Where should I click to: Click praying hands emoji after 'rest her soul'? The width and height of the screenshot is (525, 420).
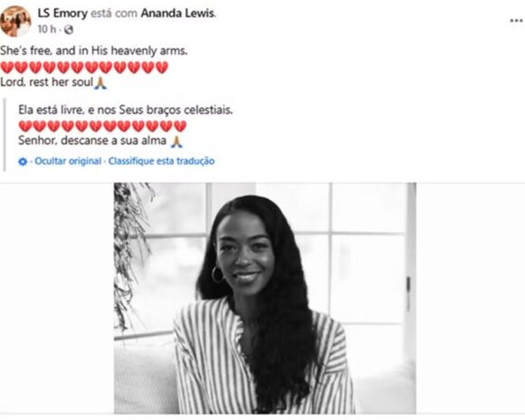(x=100, y=83)
